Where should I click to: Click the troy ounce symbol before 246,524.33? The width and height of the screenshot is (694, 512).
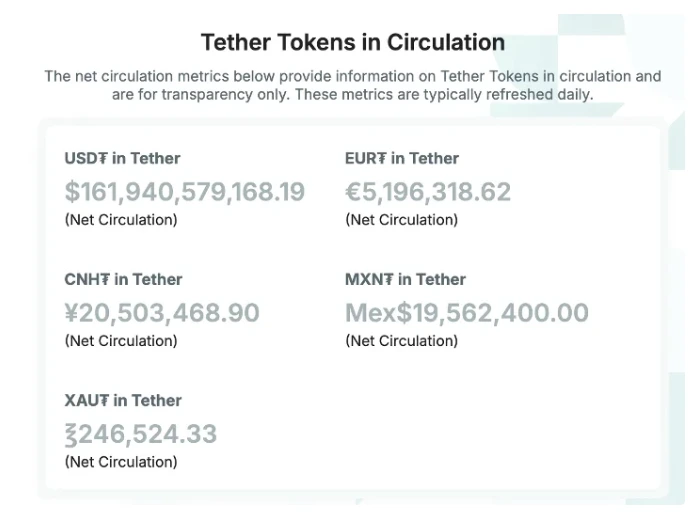(x=71, y=435)
